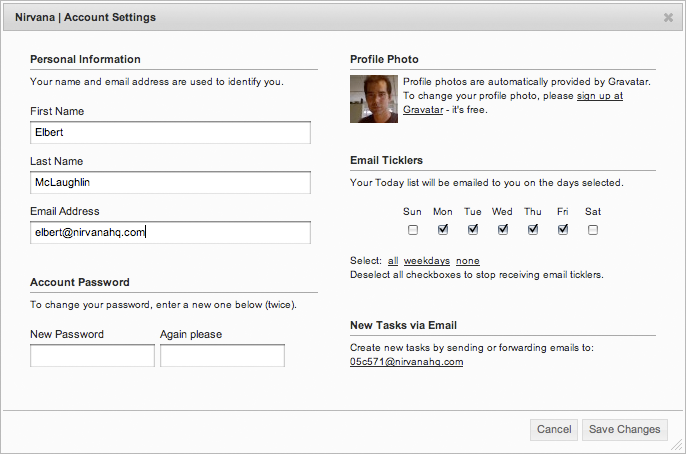Toggle the Sun email tickler checkbox

coord(413,230)
